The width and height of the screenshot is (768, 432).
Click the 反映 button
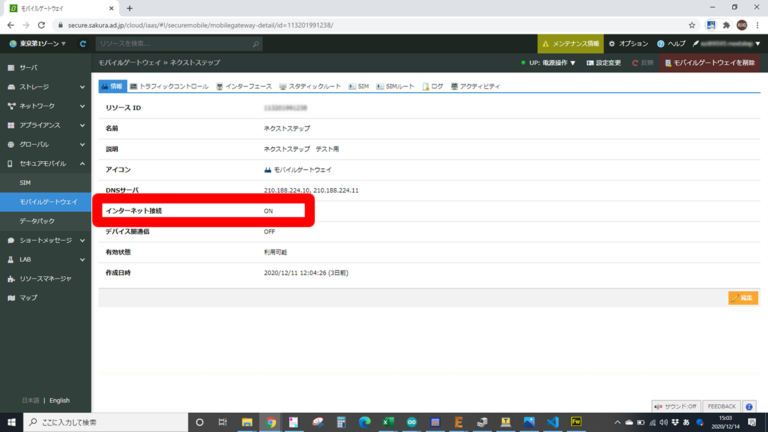[x=643, y=63]
